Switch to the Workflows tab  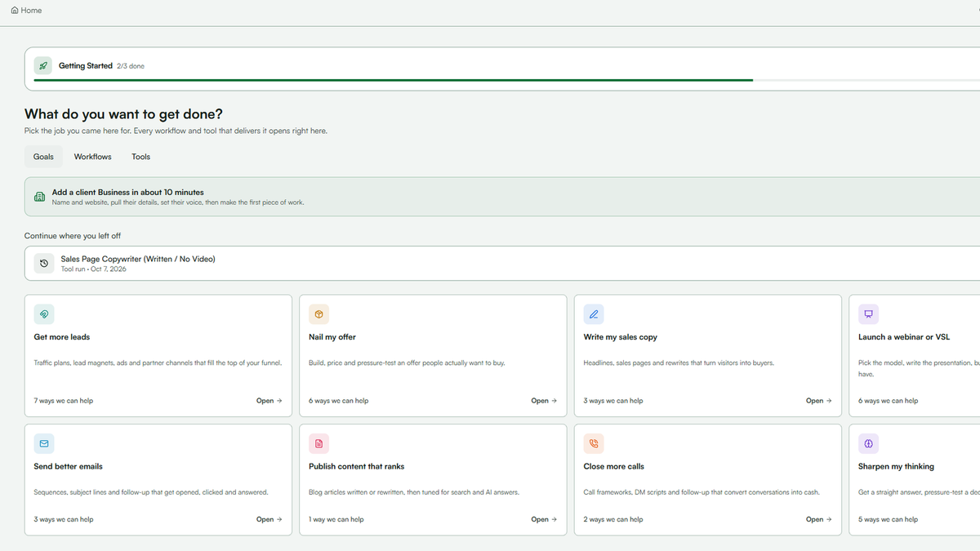(93, 157)
